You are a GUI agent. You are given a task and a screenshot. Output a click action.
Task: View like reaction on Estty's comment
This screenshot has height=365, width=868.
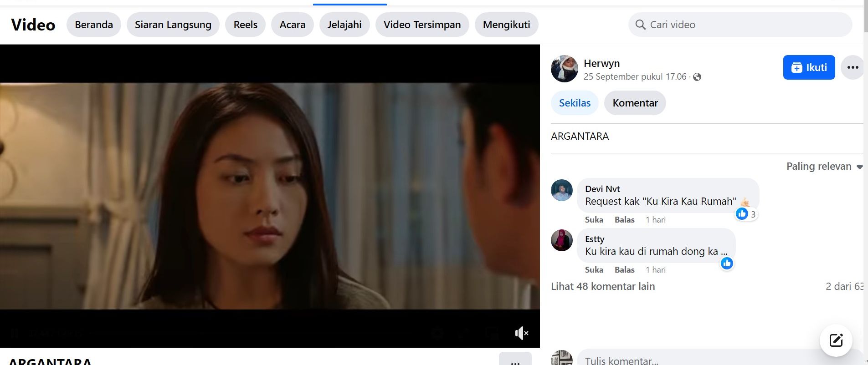pos(727,264)
